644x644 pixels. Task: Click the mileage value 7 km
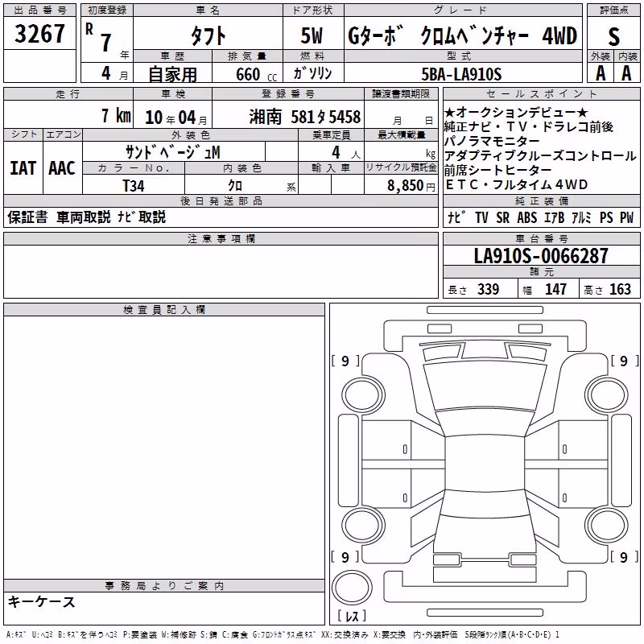click(116, 115)
